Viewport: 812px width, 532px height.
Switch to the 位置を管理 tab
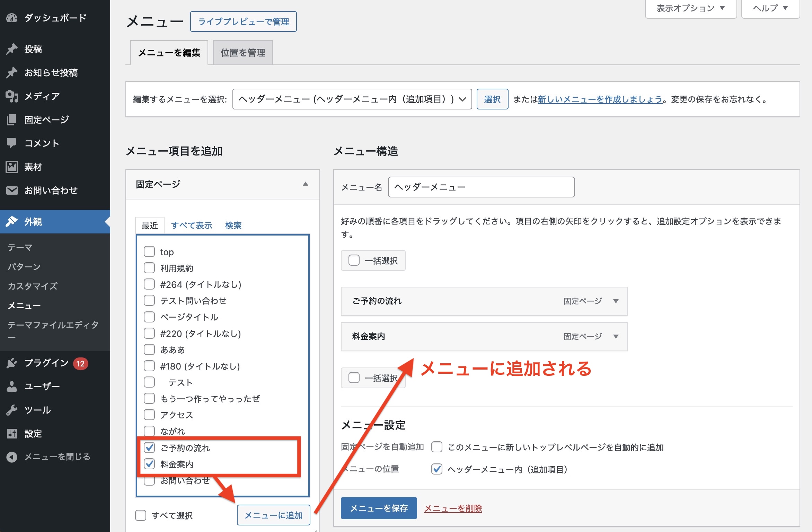(243, 53)
